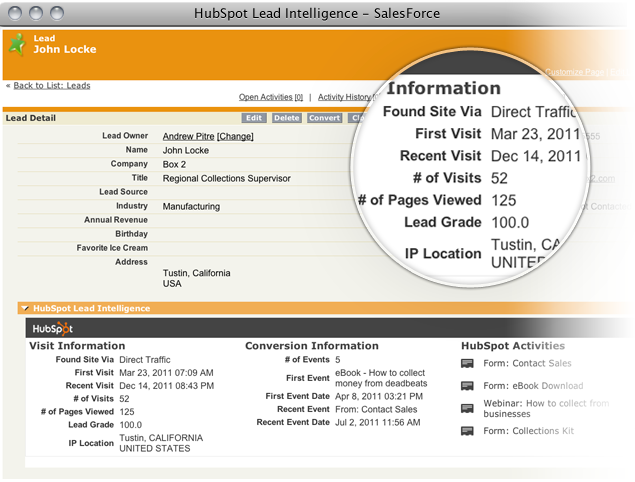Select the name value John Locke
This screenshot has height=482, width=635.
pyautogui.click(x=186, y=150)
